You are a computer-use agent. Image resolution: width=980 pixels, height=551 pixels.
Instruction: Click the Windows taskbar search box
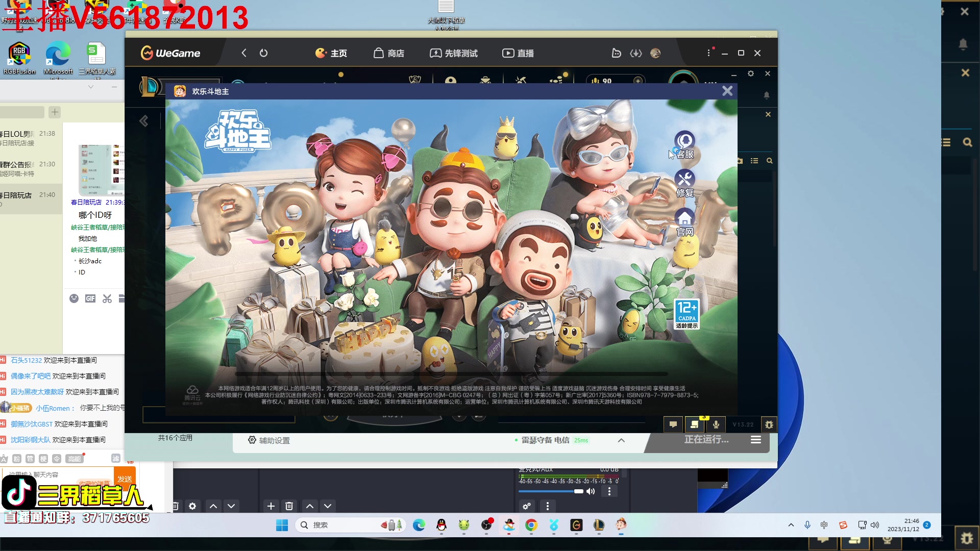pos(350,525)
